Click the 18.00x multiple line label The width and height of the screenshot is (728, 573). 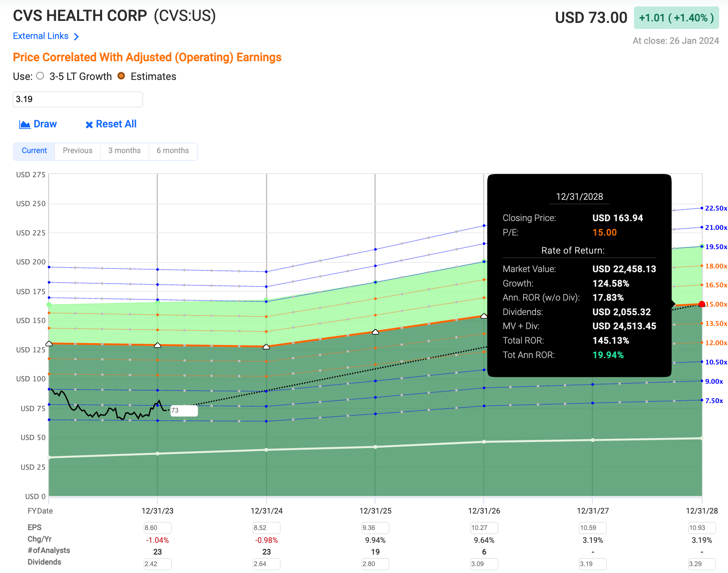[x=716, y=266]
